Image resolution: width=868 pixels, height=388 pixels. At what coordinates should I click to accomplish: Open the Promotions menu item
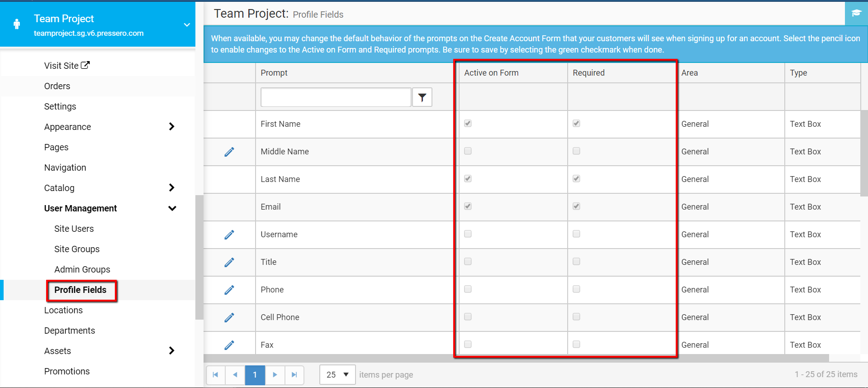click(x=67, y=371)
